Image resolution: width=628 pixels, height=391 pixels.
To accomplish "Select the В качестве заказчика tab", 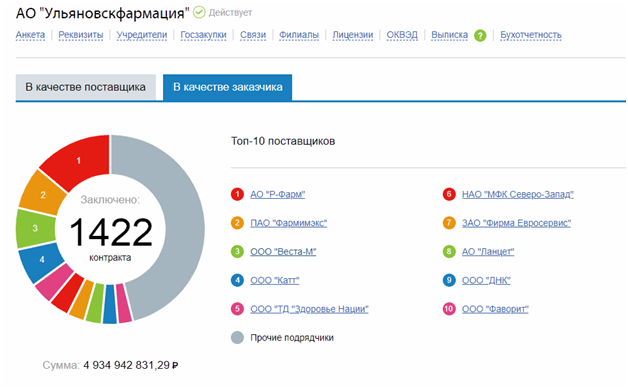I will (227, 87).
